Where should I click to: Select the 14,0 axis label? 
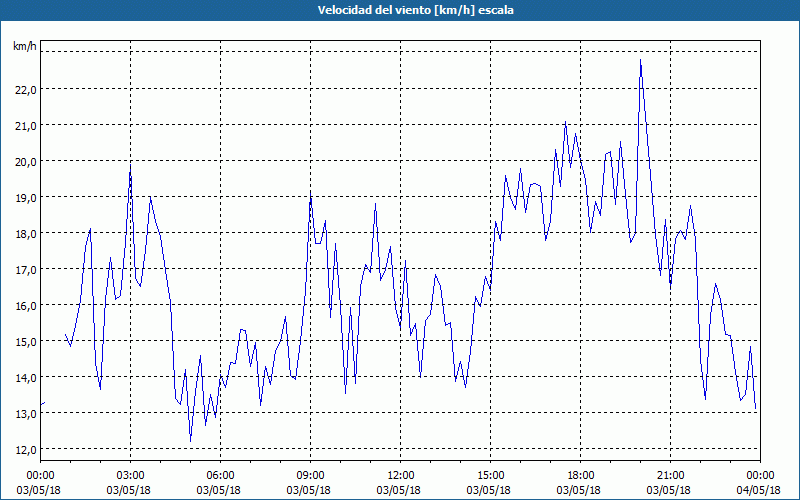26,378
